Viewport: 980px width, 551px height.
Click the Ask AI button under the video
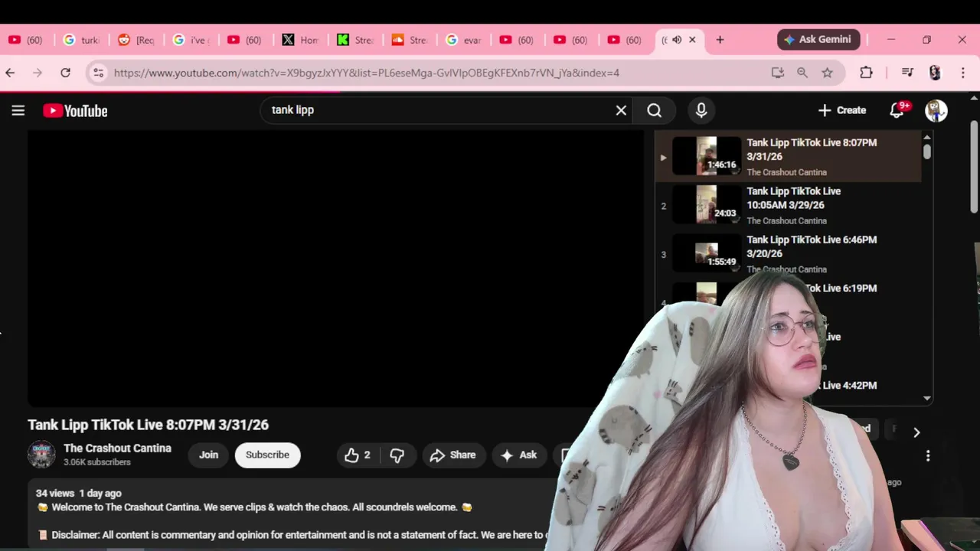(x=519, y=455)
